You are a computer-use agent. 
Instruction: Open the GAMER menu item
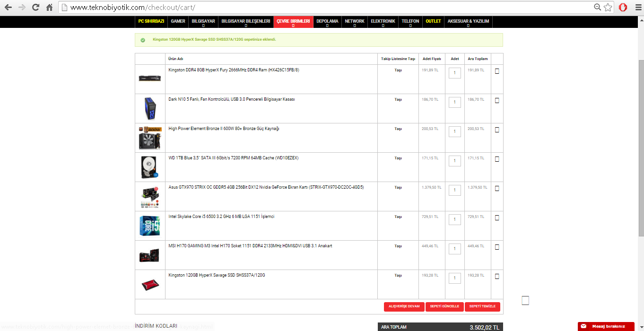pyautogui.click(x=178, y=21)
